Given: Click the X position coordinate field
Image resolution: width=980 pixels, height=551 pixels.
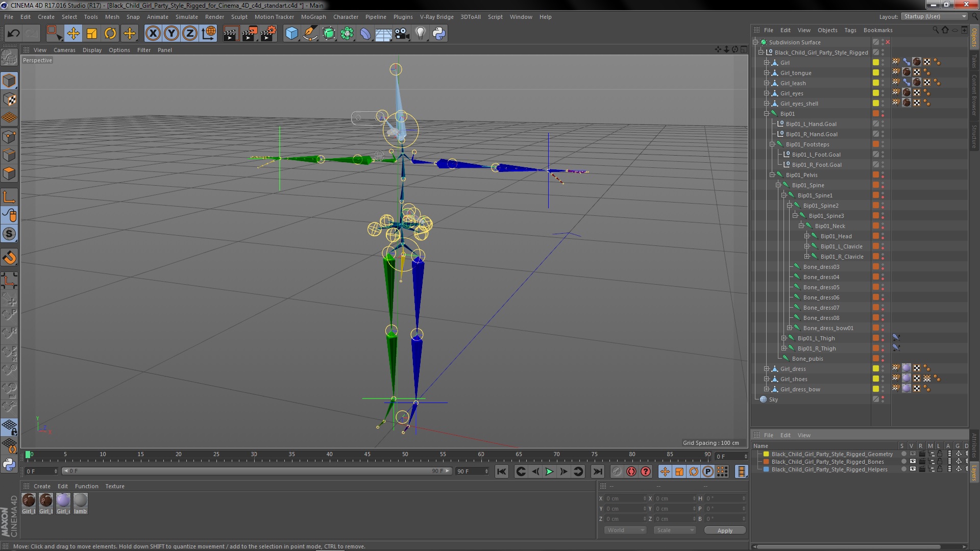Looking at the screenshot, I should coord(626,498).
